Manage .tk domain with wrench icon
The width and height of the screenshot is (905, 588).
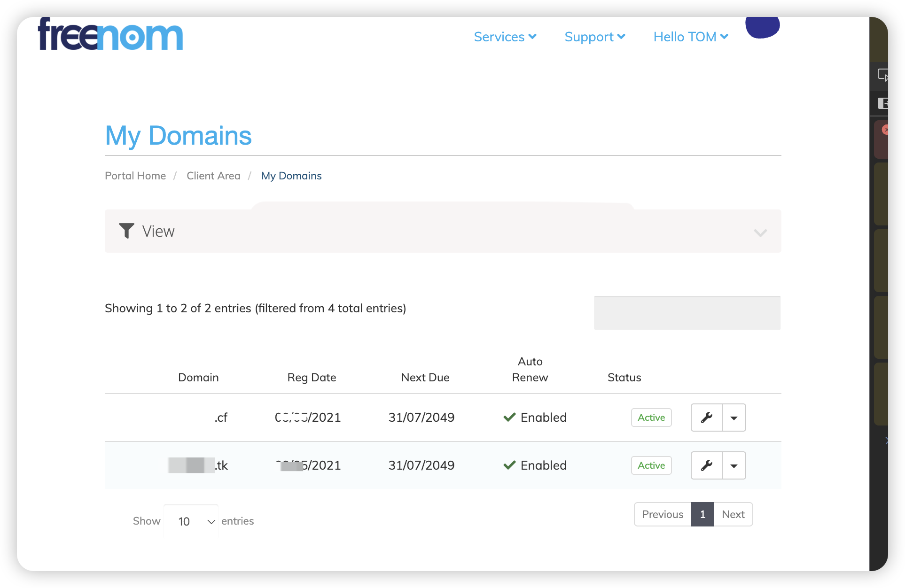coord(706,465)
